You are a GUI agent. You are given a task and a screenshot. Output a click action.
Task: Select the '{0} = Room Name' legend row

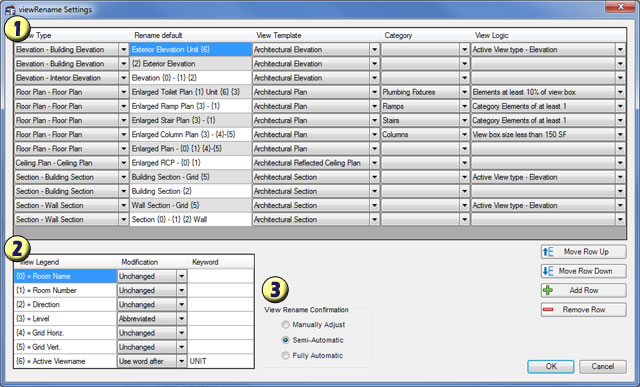[65, 276]
